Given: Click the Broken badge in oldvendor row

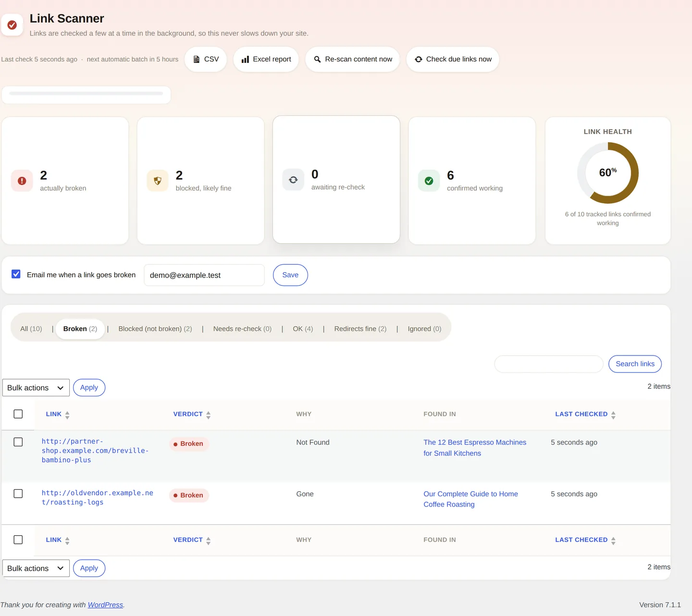Looking at the screenshot, I should 189,495.
